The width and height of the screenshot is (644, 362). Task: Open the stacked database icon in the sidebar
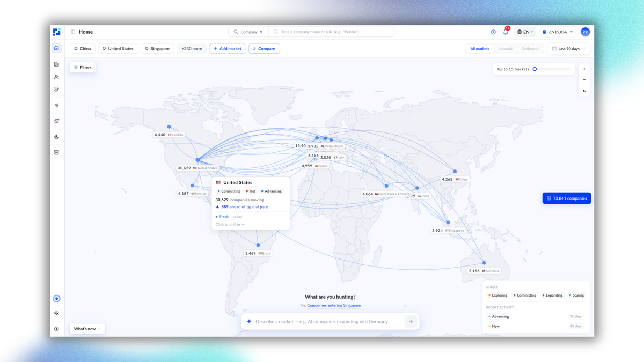tap(56, 152)
